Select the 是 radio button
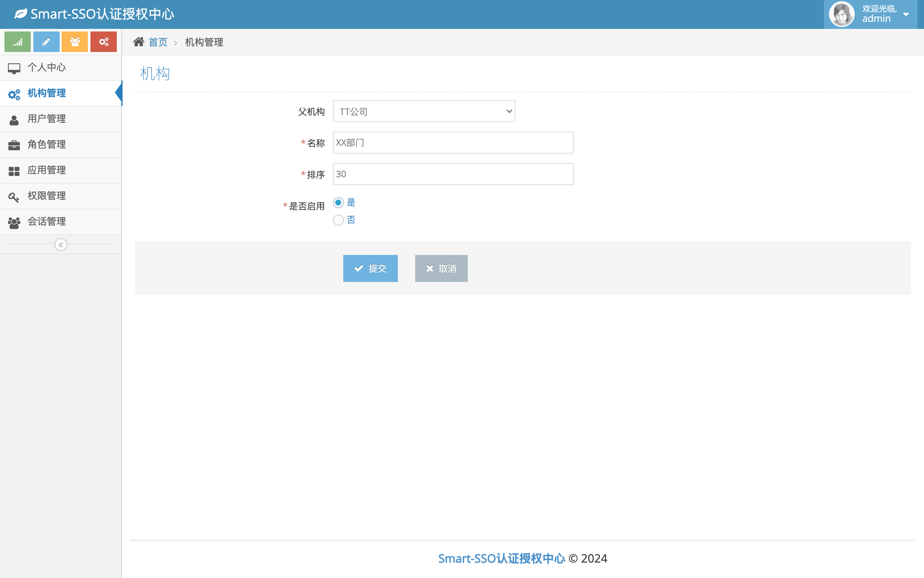Image resolution: width=924 pixels, height=578 pixels. coord(338,202)
